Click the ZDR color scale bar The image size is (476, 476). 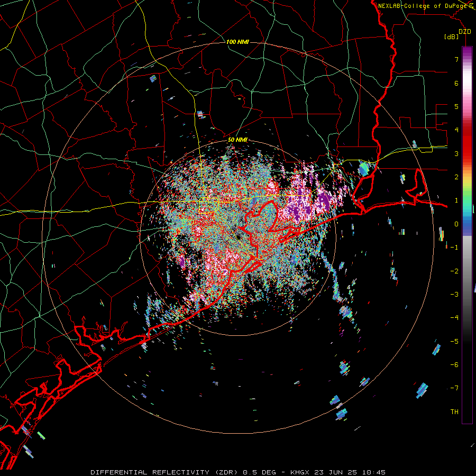tap(467, 235)
